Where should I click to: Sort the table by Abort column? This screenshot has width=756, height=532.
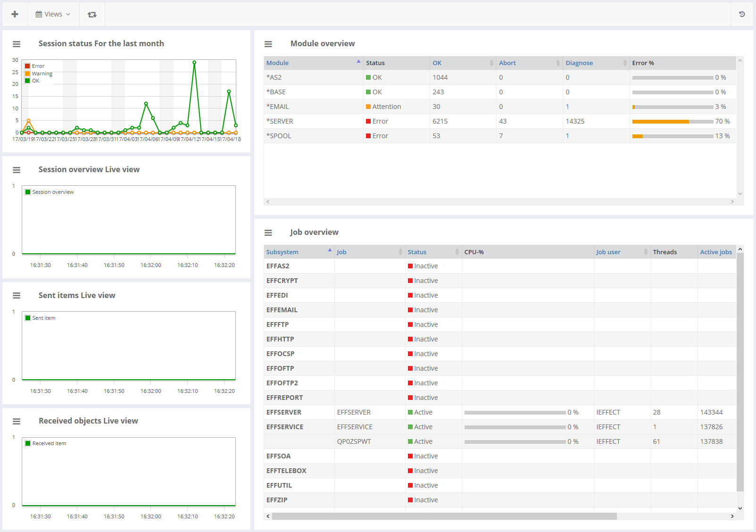pos(507,63)
